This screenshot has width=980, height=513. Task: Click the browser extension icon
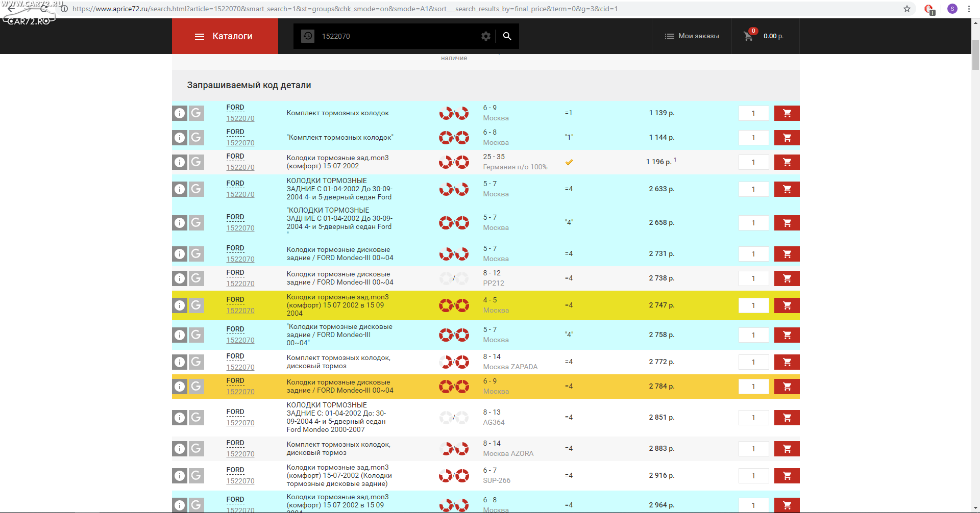tap(929, 9)
